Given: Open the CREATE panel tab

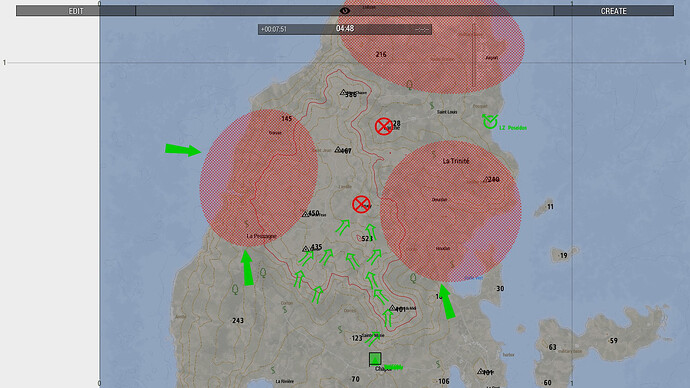Looking at the screenshot, I should pyautogui.click(x=613, y=11).
